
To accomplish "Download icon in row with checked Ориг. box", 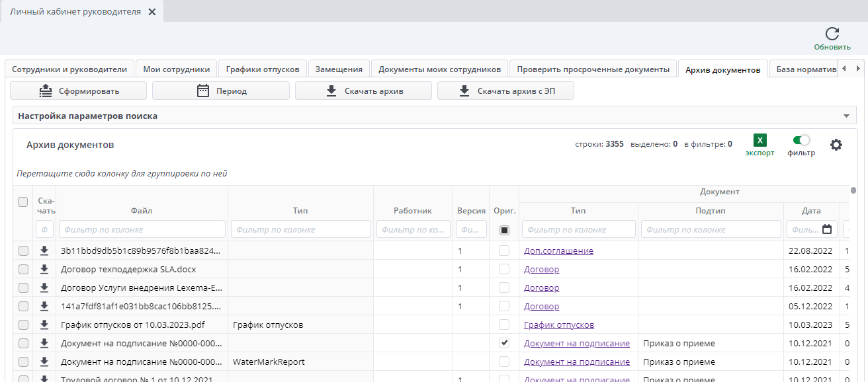I will pos(44,343).
